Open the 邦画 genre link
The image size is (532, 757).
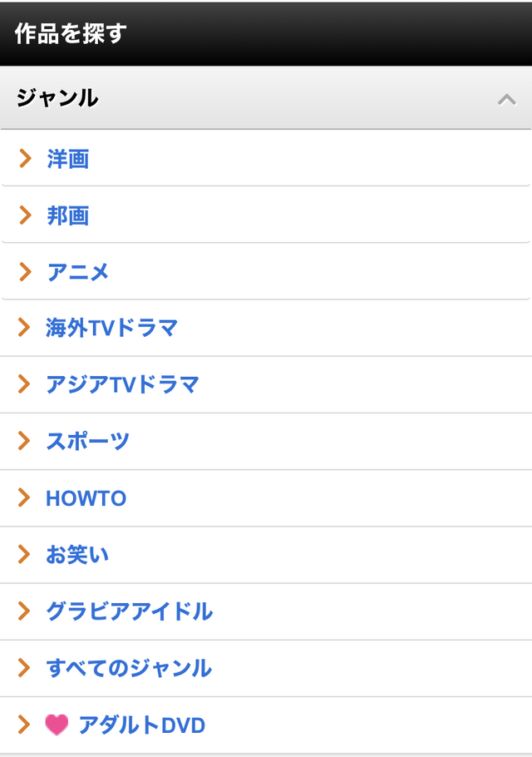click(68, 215)
